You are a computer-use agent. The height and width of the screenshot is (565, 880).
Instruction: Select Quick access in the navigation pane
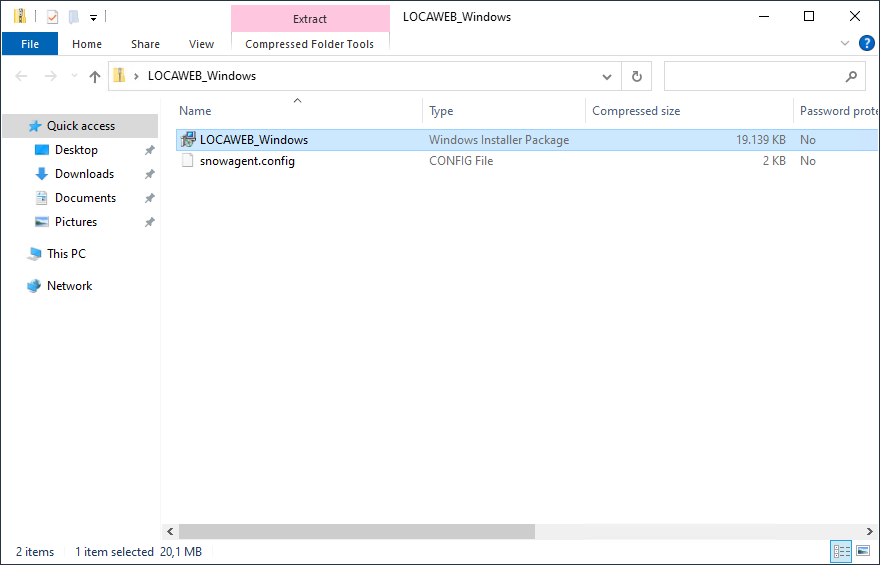tap(81, 126)
